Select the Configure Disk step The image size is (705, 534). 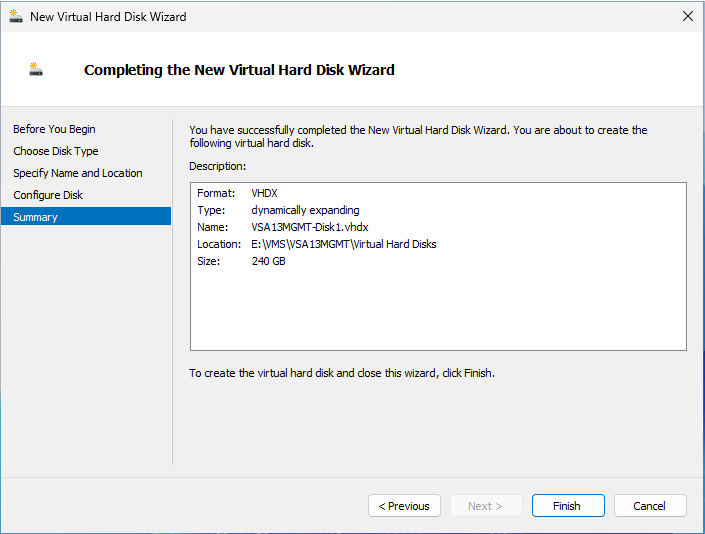48,195
